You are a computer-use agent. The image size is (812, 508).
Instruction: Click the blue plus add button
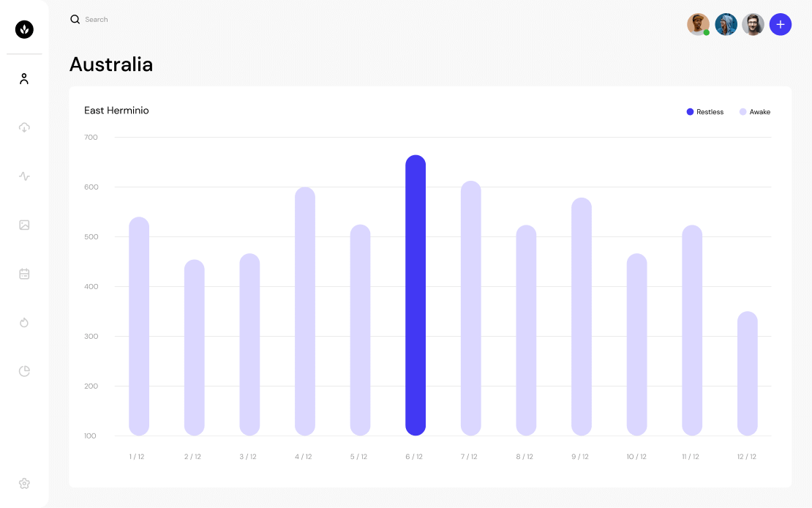pyautogui.click(x=781, y=24)
